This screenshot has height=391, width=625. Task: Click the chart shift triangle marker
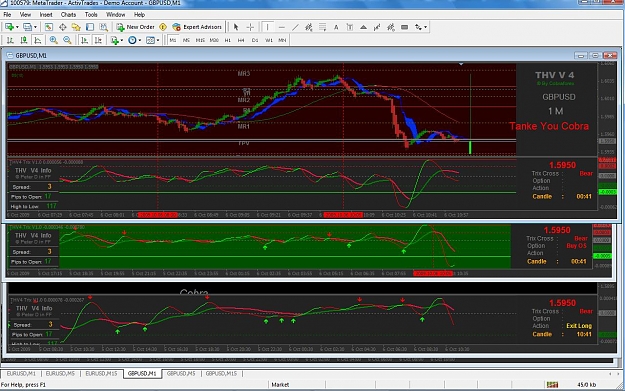pyautogui.click(x=461, y=64)
